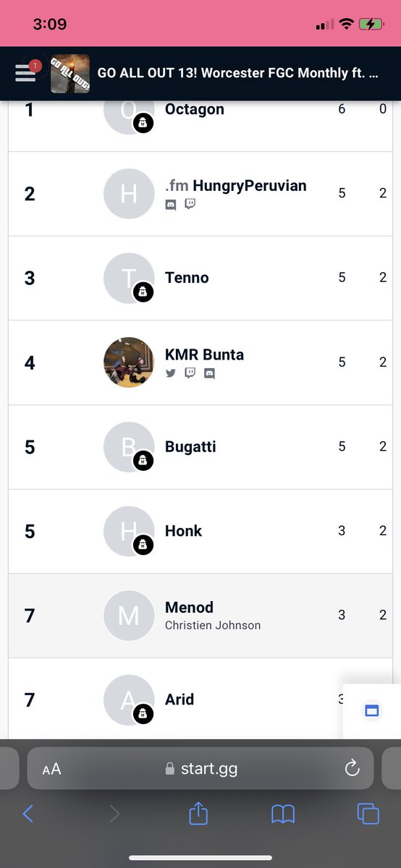Open the AA reader options menu

tap(51, 769)
